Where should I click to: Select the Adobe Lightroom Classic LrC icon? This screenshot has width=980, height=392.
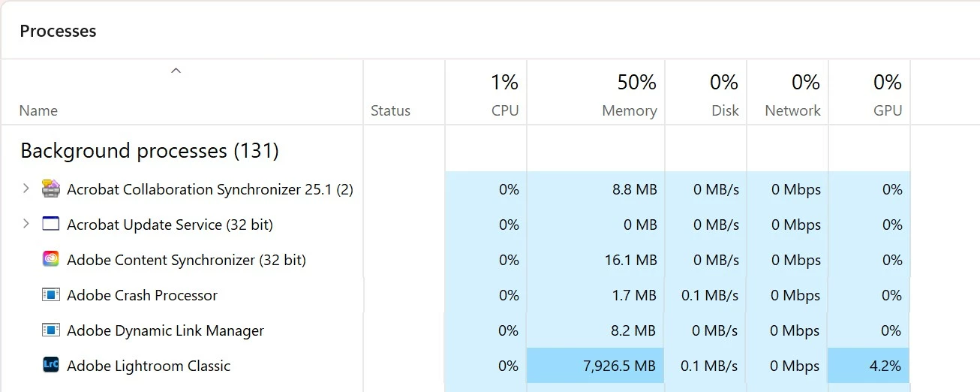tap(50, 365)
